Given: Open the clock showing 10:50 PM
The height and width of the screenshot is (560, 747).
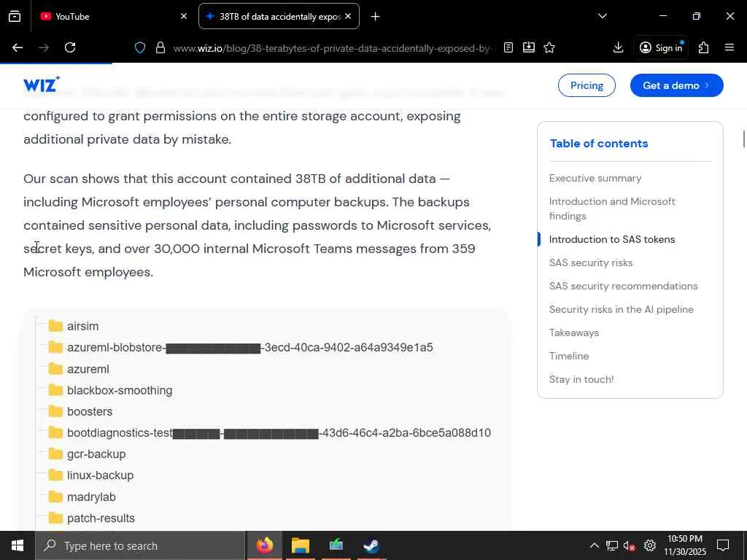Looking at the screenshot, I should (684, 545).
